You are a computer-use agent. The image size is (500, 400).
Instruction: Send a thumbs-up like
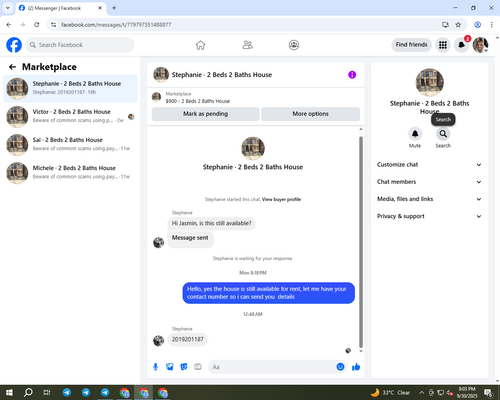pos(356,367)
